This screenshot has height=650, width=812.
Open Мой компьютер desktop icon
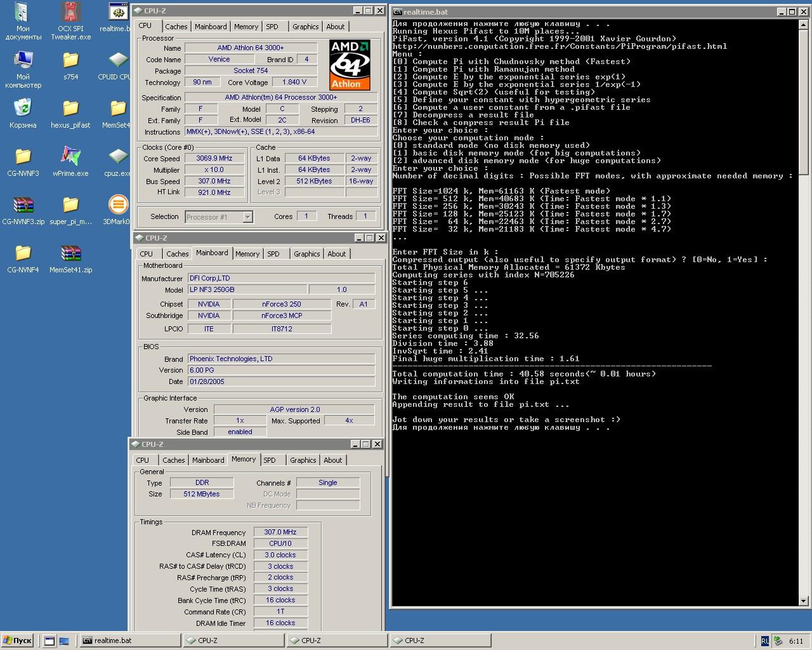23,69
